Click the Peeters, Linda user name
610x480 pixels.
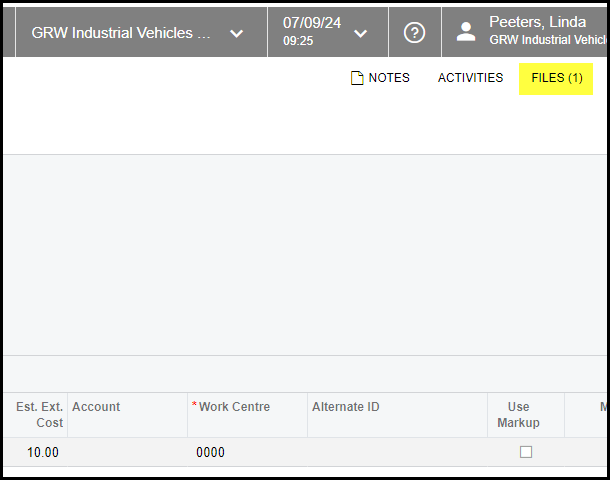click(x=537, y=22)
